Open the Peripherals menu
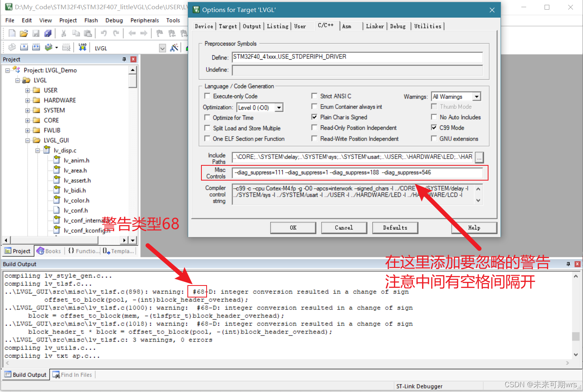This screenshot has height=392, width=583. tap(145, 20)
